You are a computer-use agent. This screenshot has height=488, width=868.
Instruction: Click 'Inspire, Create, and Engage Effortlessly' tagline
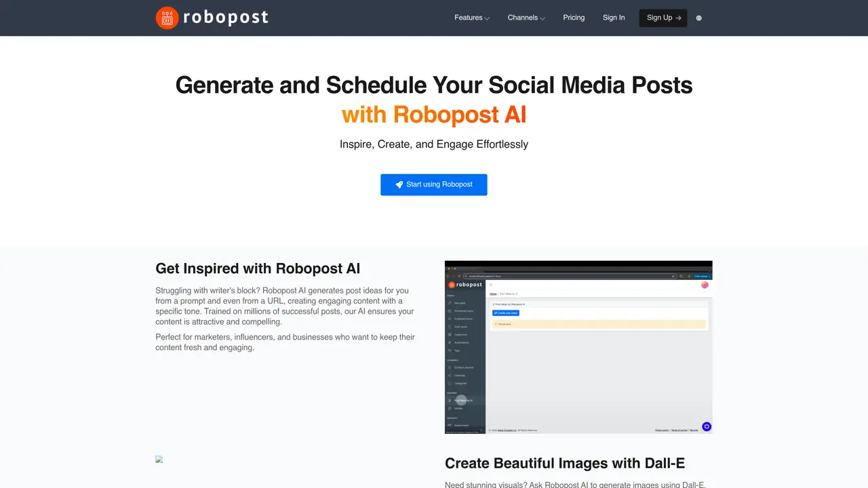pos(434,144)
